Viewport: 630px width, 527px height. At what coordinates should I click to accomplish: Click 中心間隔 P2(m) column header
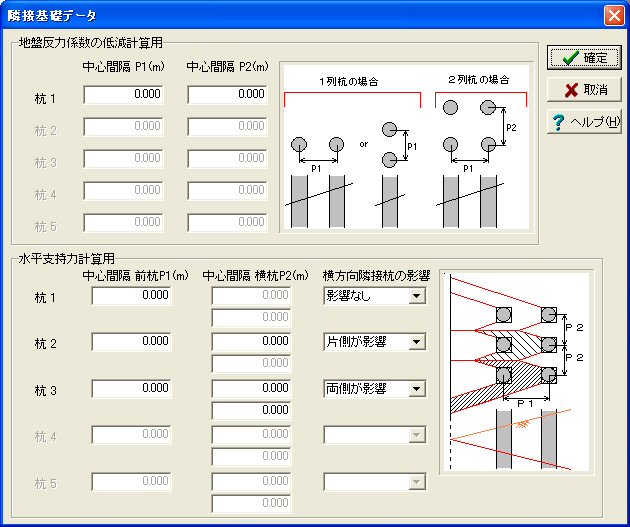(x=227, y=67)
